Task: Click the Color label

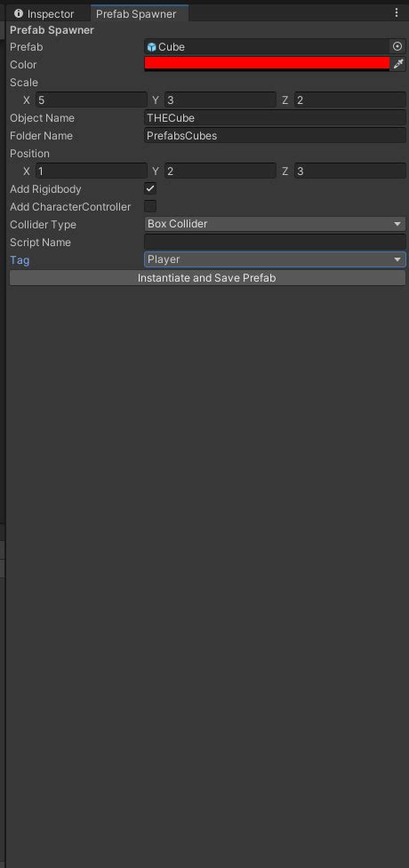Action: 23,65
